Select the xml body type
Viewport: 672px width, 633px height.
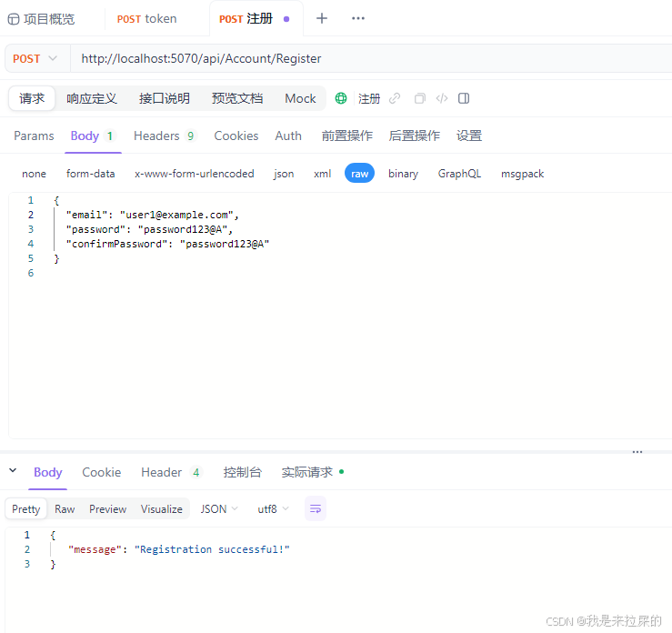pyautogui.click(x=322, y=174)
